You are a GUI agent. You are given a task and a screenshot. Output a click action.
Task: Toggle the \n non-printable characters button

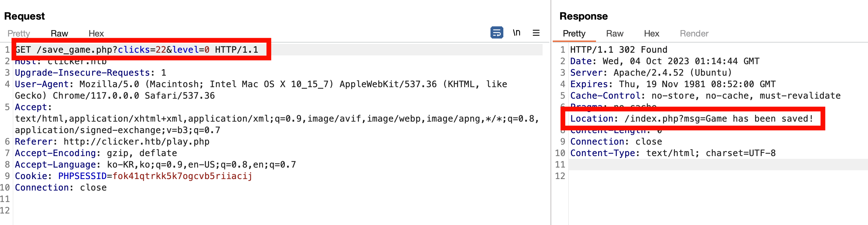[x=517, y=33]
